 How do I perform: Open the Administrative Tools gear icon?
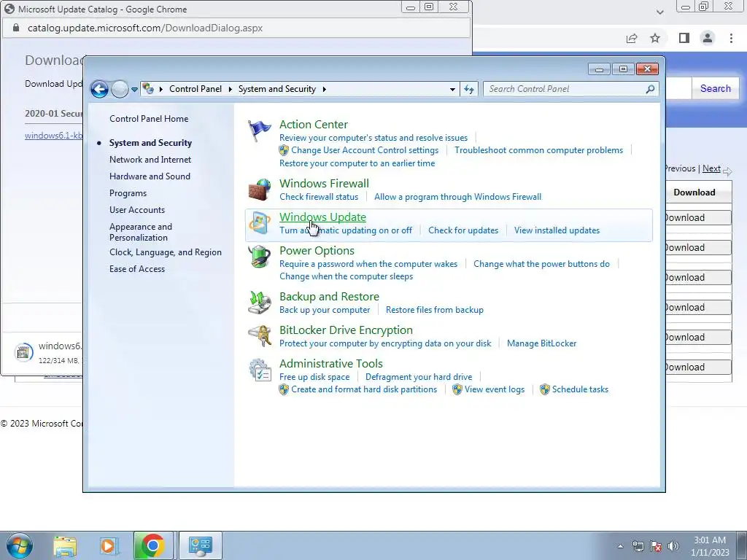click(259, 370)
